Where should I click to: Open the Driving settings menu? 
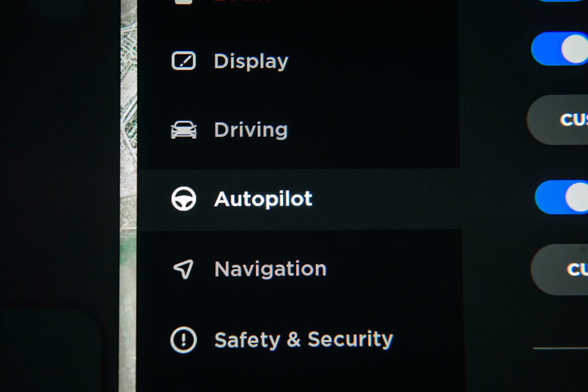tap(251, 130)
